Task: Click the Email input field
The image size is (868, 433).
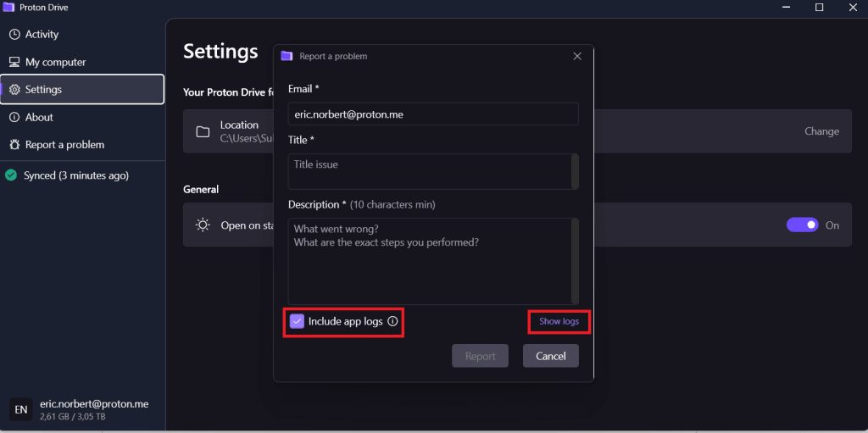Action: [x=433, y=114]
